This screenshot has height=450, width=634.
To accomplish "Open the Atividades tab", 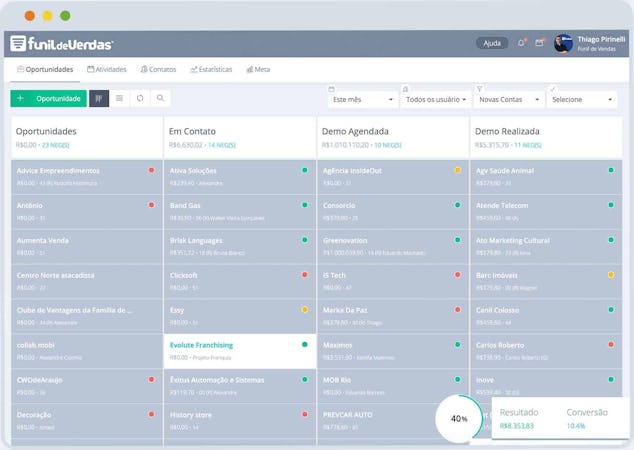I will [107, 70].
